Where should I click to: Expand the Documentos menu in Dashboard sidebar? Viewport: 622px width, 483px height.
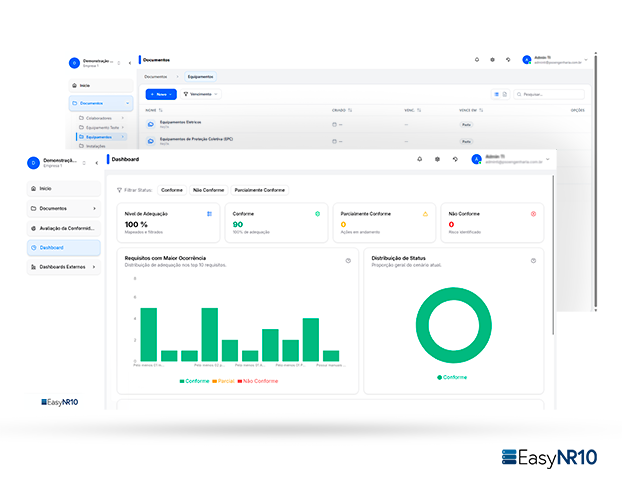click(x=94, y=208)
